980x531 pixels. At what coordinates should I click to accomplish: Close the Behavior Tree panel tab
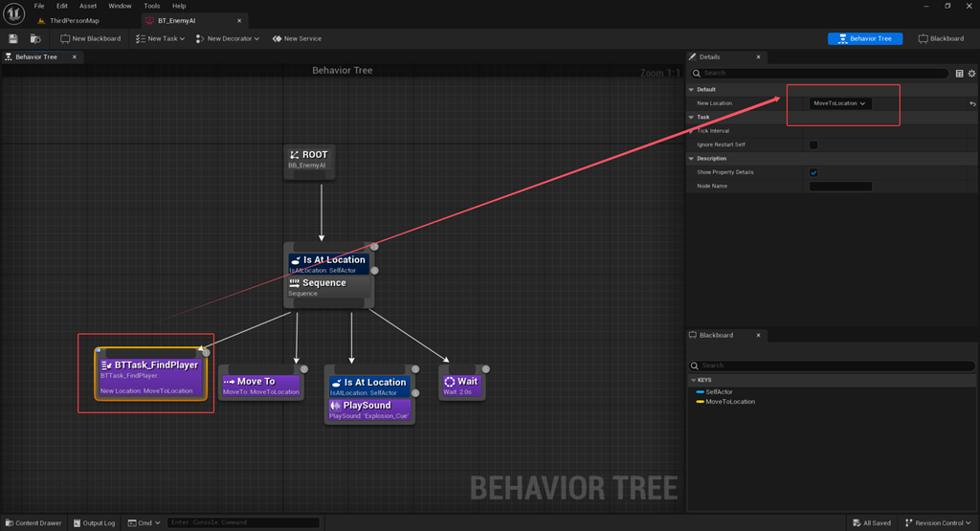(75, 56)
